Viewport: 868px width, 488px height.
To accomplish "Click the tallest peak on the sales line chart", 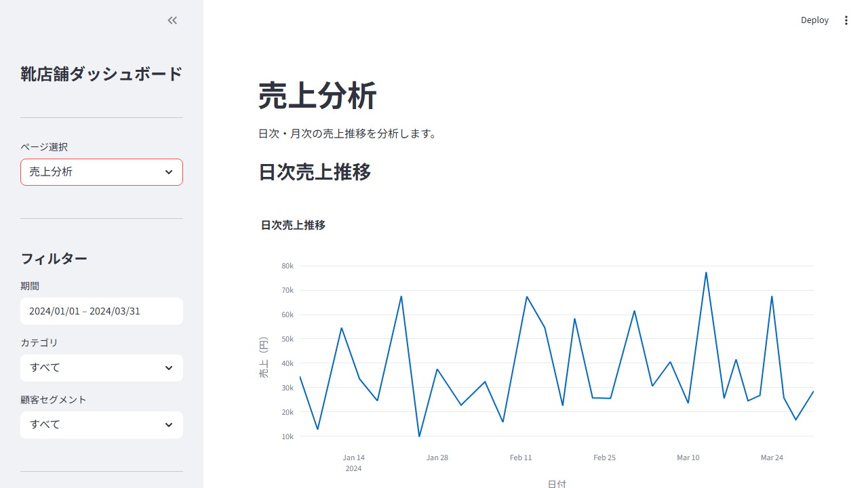I will click(x=705, y=272).
